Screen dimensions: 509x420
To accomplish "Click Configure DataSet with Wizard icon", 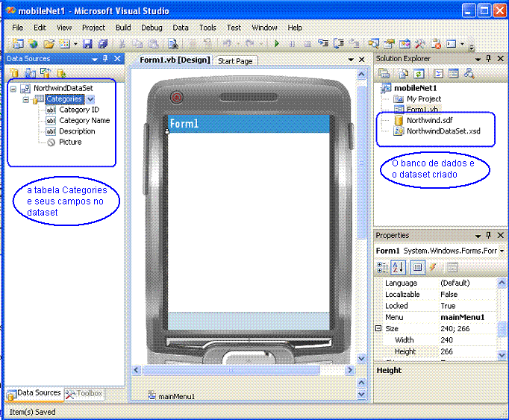I will click(x=45, y=73).
